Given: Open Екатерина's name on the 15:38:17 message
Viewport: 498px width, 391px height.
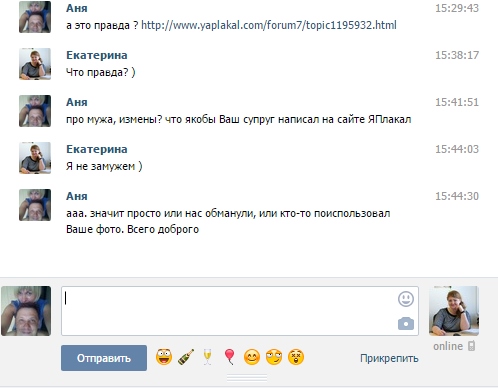Looking at the screenshot, I should (97, 55).
